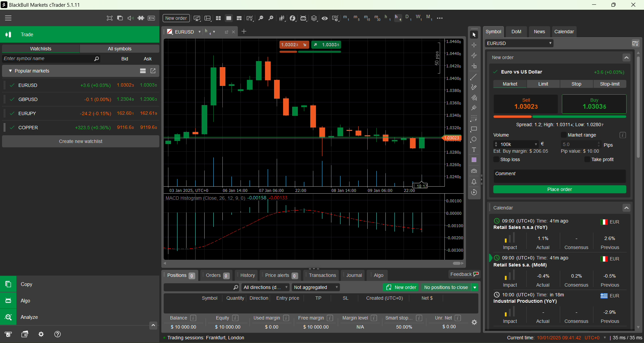Viewport: 644px width, 343px height.
Task: Open price alerts via the bell icon
Action: coord(474,182)
